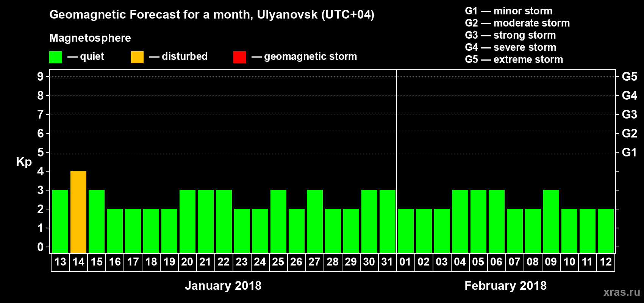Click the Kp value 5 tick label
Screen dimensions: 644x303
point(41,152)
